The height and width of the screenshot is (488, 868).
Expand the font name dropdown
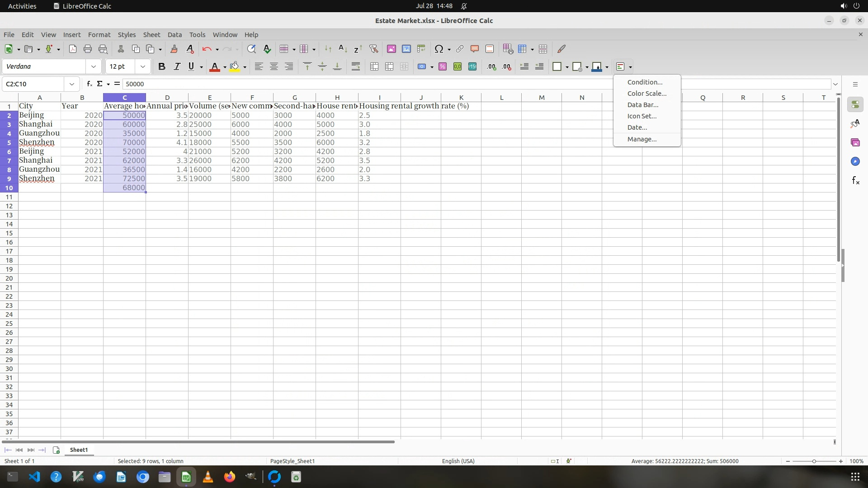[94, 67]
